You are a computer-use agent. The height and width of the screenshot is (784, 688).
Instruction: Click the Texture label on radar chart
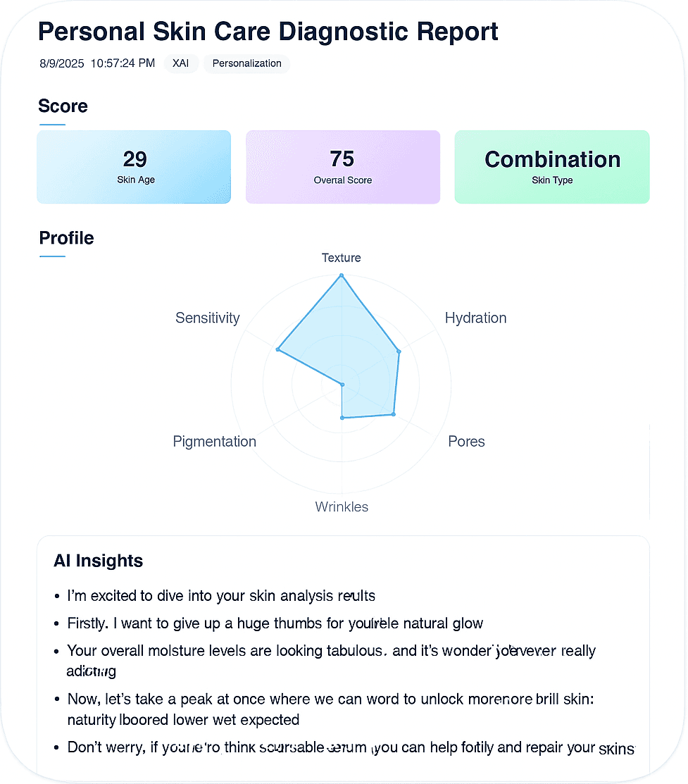[341, 258]
